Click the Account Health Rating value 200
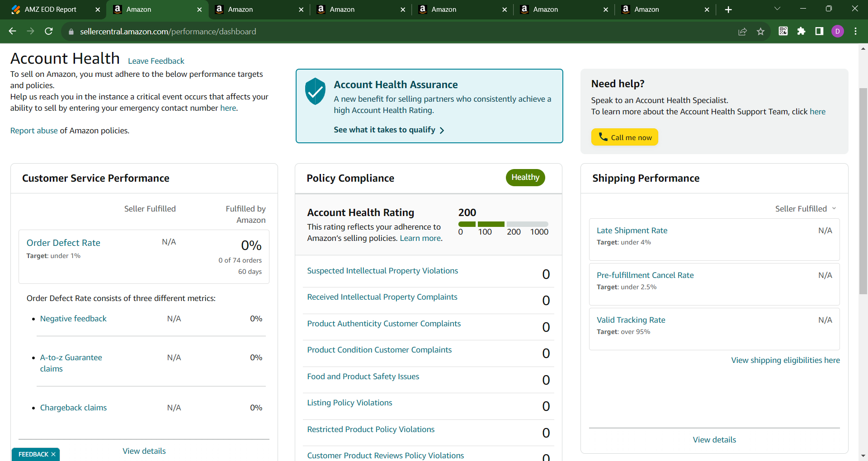Viewport: 868px width, 461px height. click(467, 212)
